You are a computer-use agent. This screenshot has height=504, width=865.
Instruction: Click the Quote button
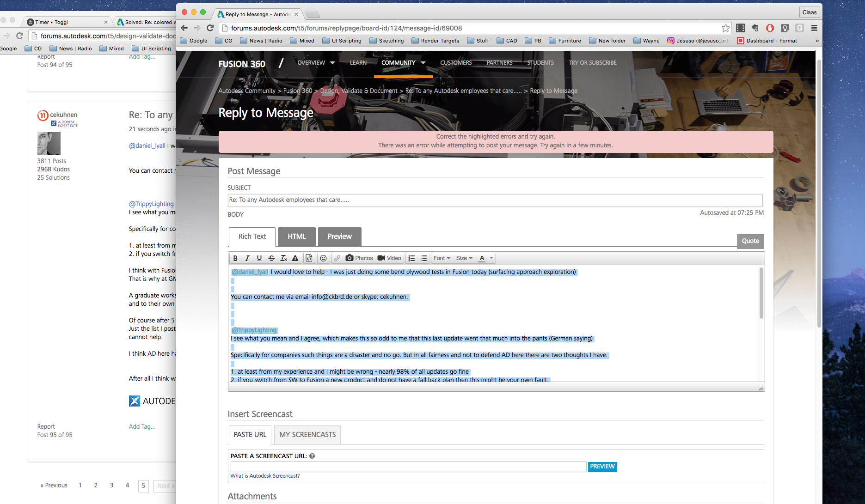point(750,241)
